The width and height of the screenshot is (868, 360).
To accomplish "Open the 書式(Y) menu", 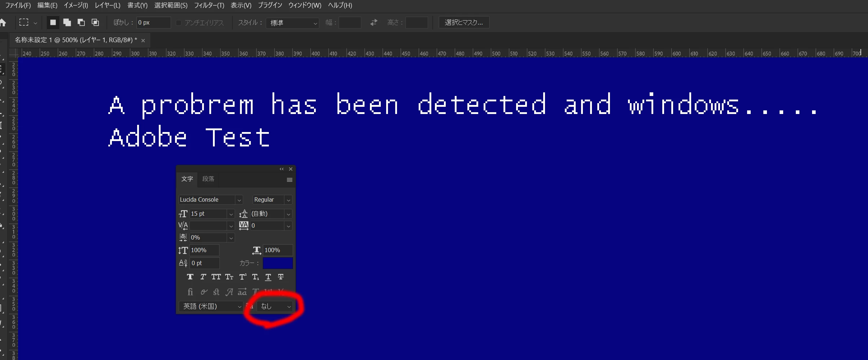I will click(x=138, y=5).
